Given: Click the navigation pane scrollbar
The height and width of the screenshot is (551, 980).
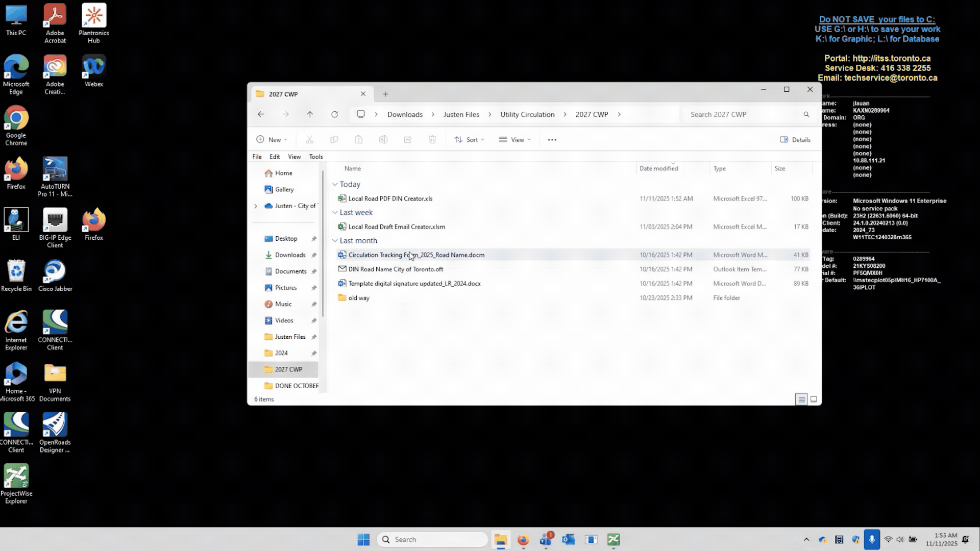Looking at the screenshot, I should tap(323, 245).
